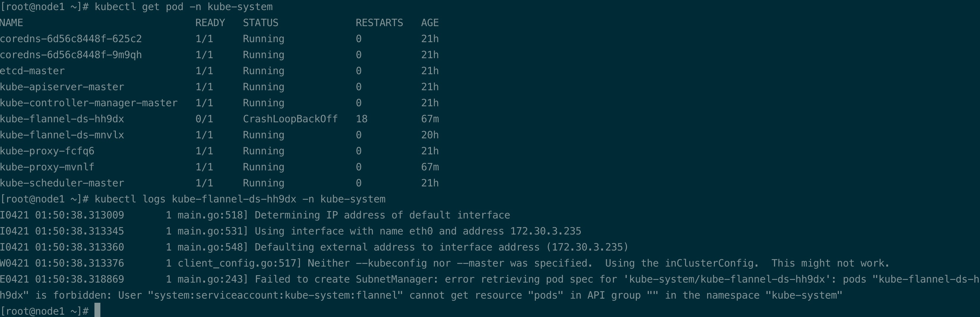The image size is (980, 317).
Task: Click the kube-flannel-ds-hh9dx pod name in the table
Action: click(x=62, y=119)
